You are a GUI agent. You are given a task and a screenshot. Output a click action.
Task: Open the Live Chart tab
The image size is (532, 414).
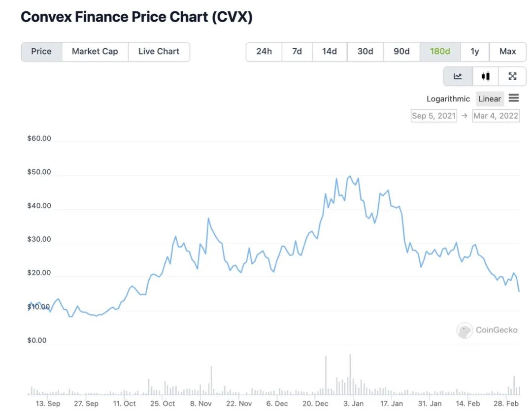(x=159, y=52)
